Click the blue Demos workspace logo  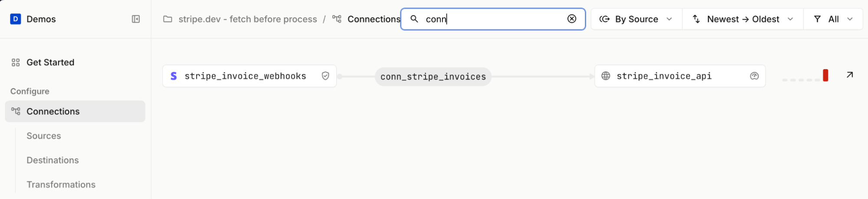click(16, 19)
